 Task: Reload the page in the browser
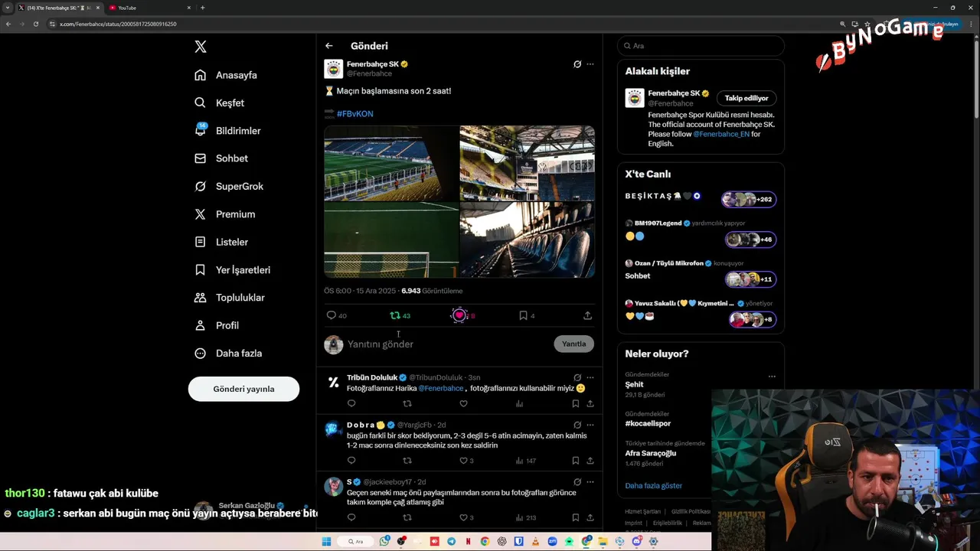click(36, 24)
